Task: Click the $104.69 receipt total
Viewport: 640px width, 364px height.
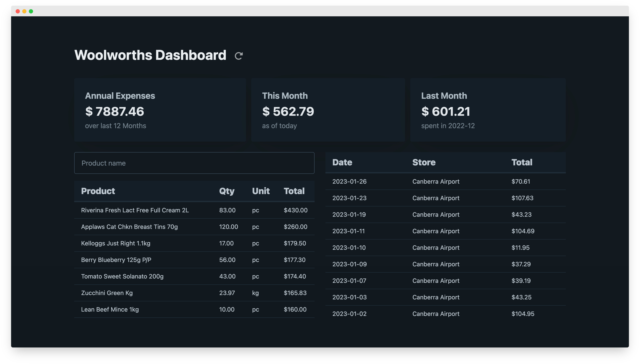Action: 523,231
